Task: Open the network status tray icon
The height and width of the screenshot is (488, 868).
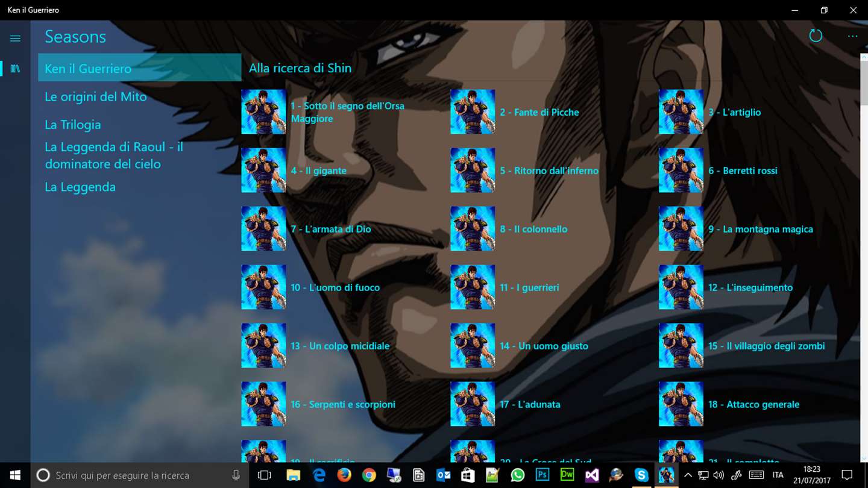Action: (x=703, y=475)
